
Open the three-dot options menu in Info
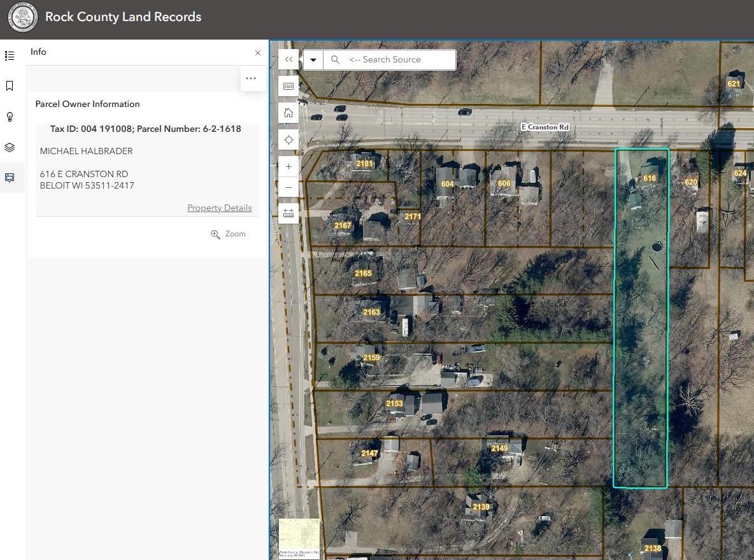coord(251,78)
